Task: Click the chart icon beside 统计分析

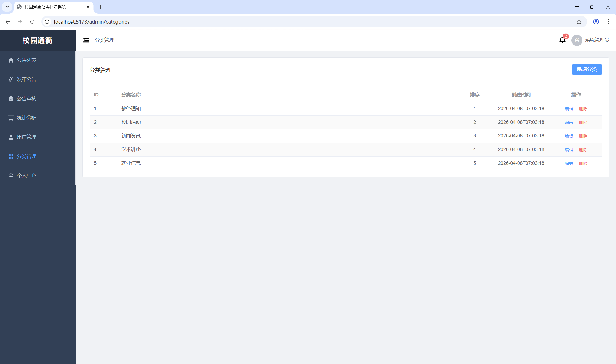Action: point(11,118)
